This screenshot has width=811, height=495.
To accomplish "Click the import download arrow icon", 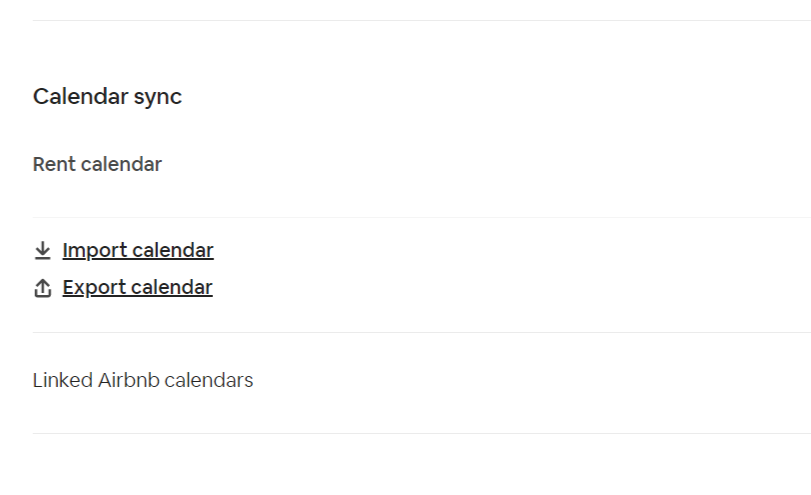I will 42,250.
